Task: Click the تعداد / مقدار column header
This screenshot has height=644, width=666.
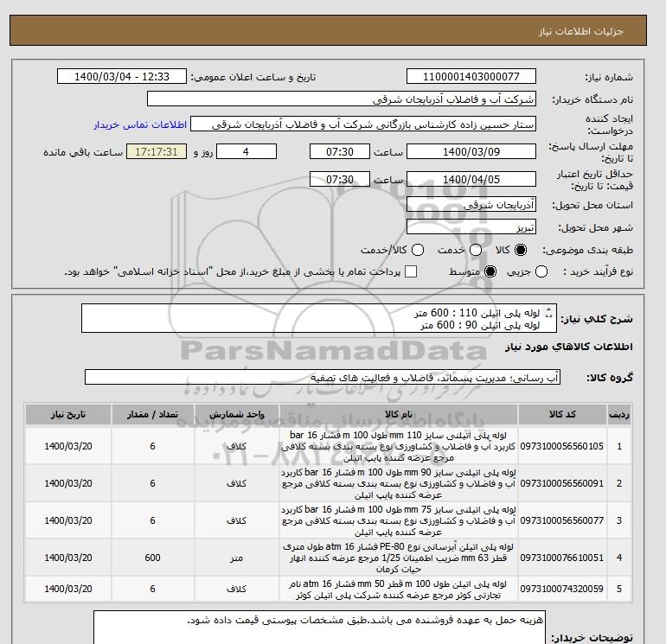Action: pyautogui.click(x=152, y=414)
